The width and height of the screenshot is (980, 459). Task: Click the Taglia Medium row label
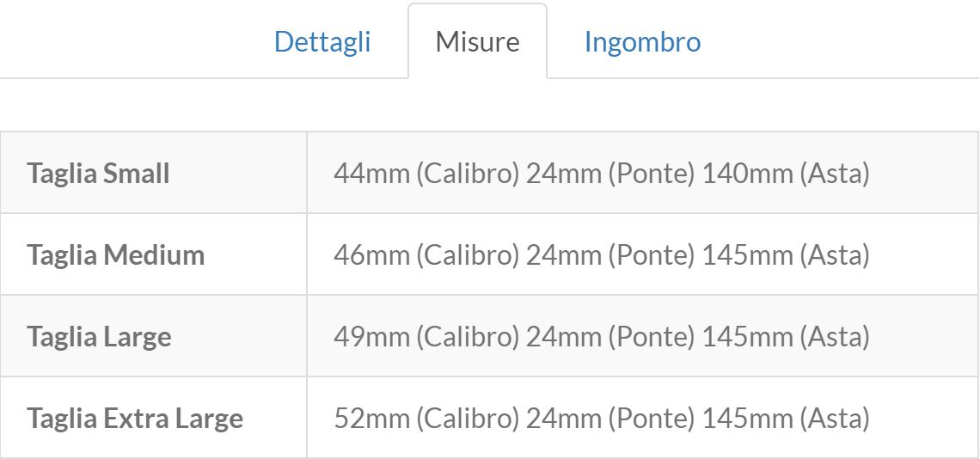115,255
